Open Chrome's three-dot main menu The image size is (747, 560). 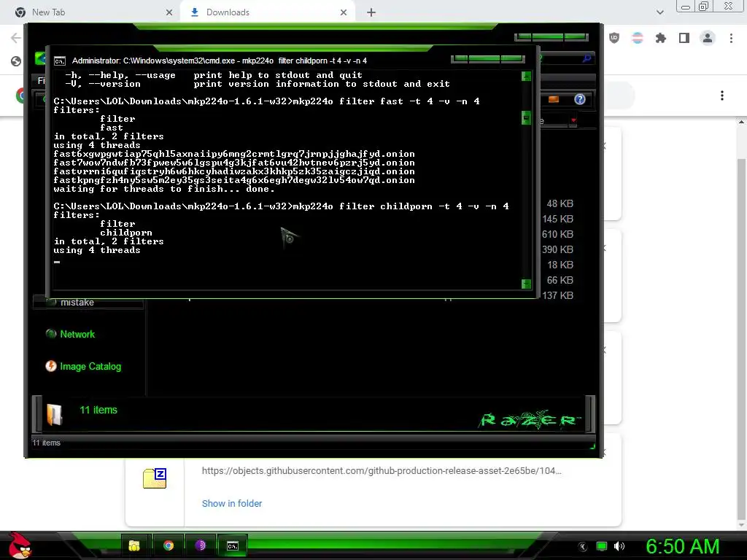click(731, 38)
